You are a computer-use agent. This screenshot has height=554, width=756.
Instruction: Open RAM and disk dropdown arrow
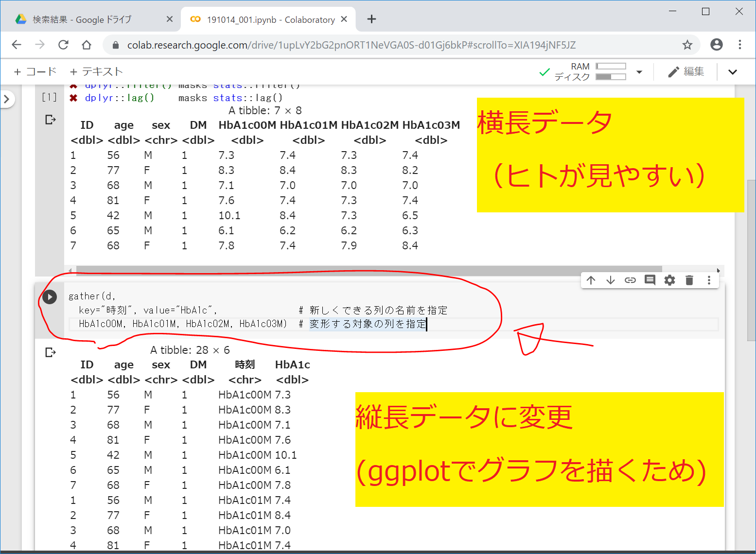[x=639, y=72]
